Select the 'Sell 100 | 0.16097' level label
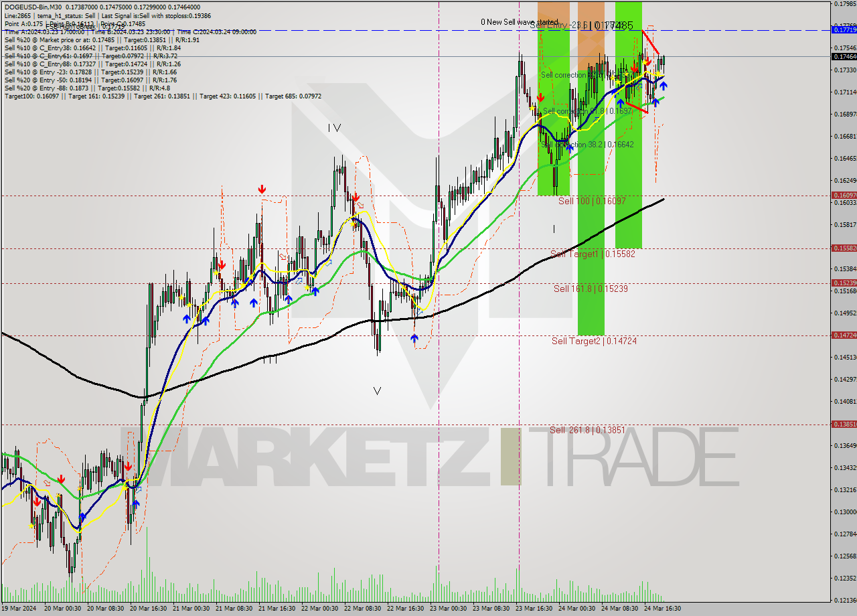Screen dimensions: 857x616 [x=592, y=201]
